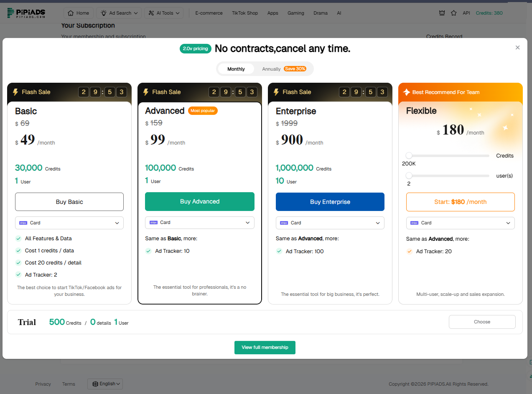Click View full membership button
The image size is (532, 394).
[265, 347]
